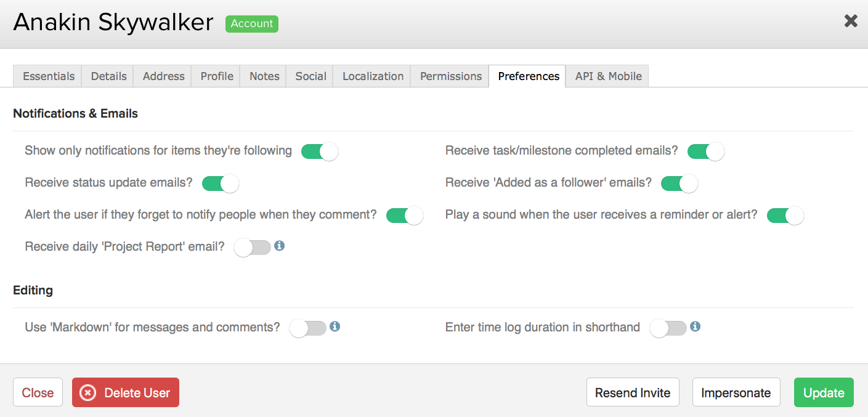Switch to the Details tab

pyautogui.click(x=108, y=76)
